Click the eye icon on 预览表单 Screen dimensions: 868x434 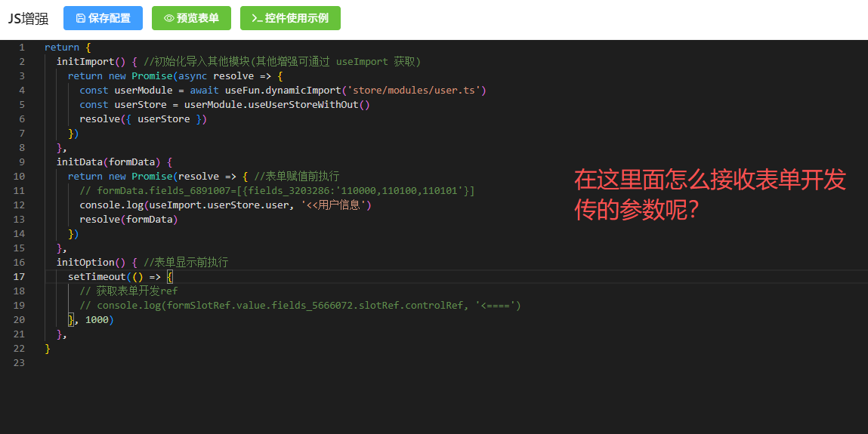pyautogui.click(x=168, y=18)
